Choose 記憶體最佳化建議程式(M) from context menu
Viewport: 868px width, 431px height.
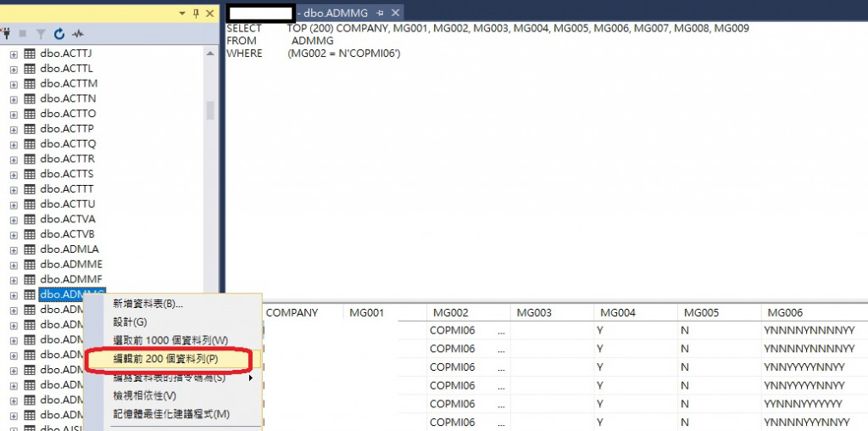(173, 414)
